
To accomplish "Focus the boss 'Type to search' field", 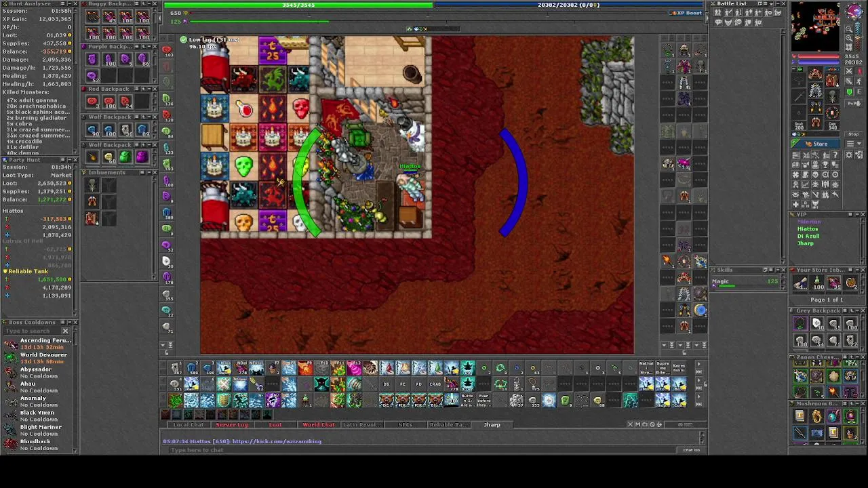I will click(x=32, y=331).
